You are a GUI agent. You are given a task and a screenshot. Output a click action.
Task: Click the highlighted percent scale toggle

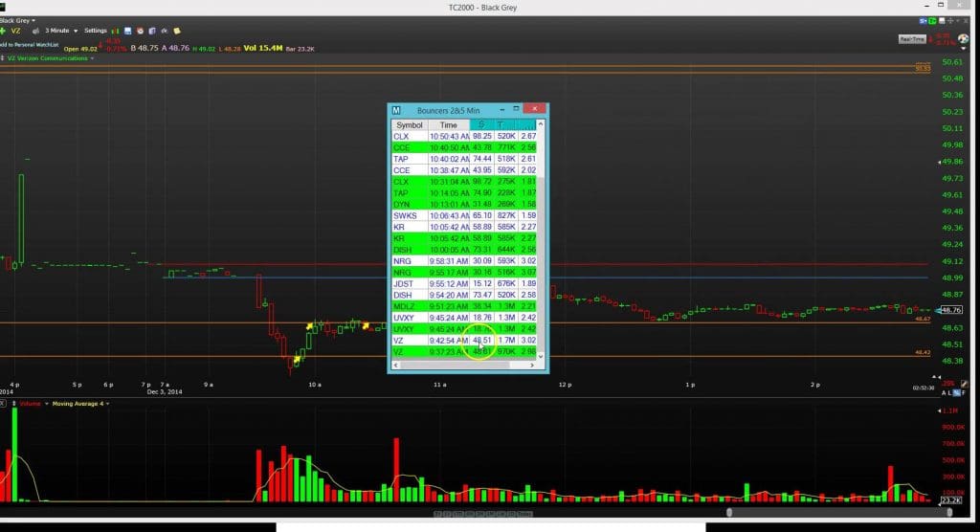pos(956,393)
